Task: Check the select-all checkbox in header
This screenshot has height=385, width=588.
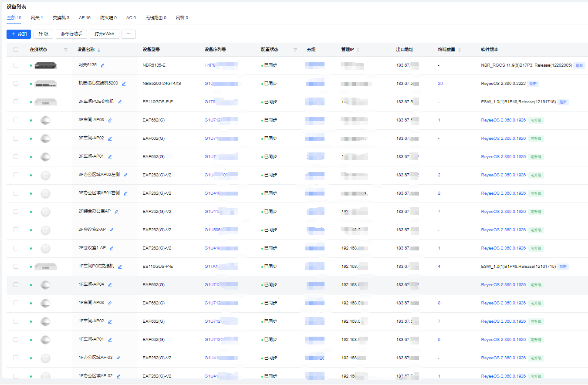Action: click(x=16, y=50)
